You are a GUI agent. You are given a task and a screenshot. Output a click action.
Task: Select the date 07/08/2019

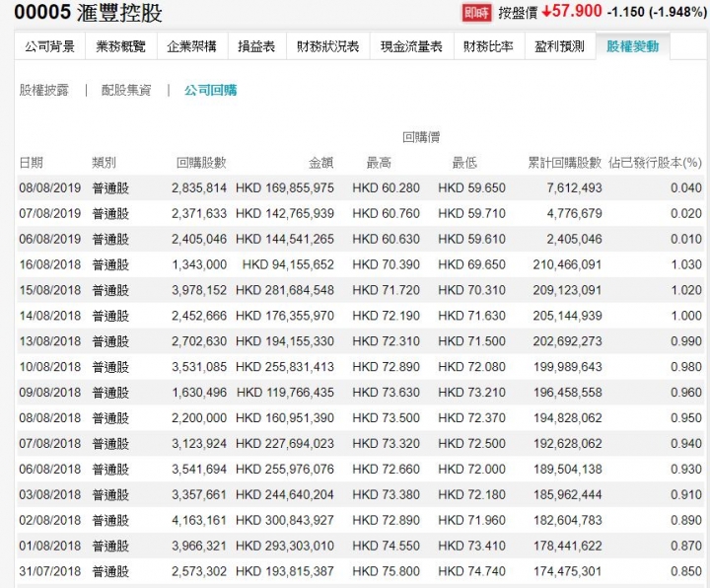point(50,213)
